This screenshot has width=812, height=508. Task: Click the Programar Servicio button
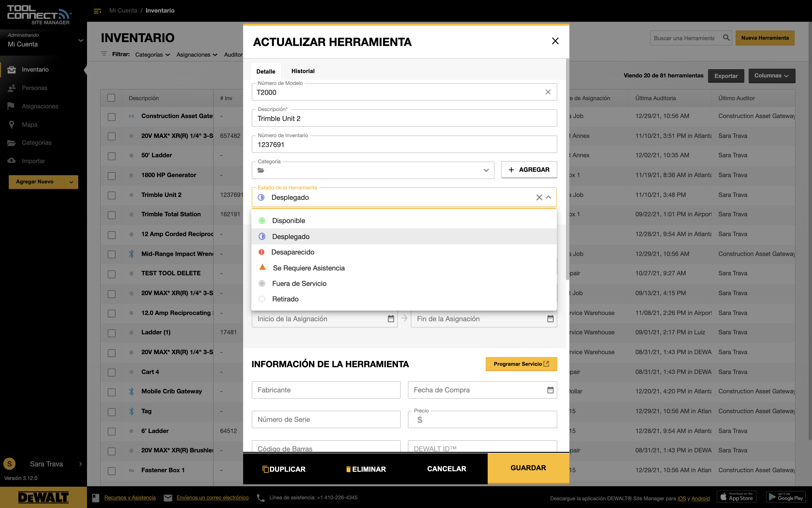[x=521, y=364]
